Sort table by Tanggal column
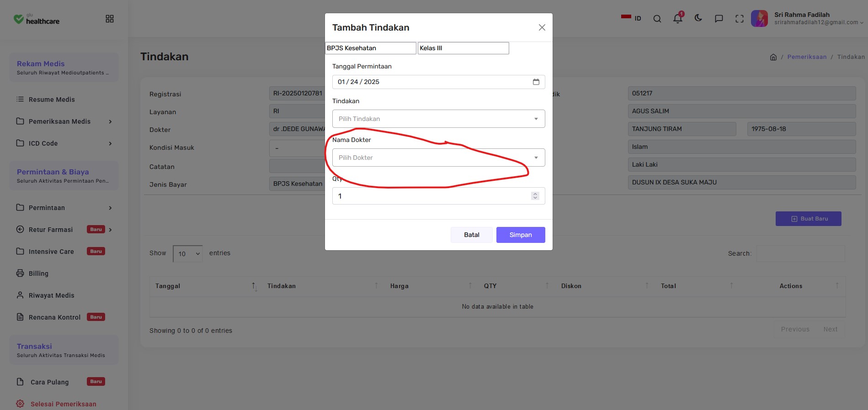Image resolution: width=868 pixels, height=410 pixels. (x=206, y=286)
